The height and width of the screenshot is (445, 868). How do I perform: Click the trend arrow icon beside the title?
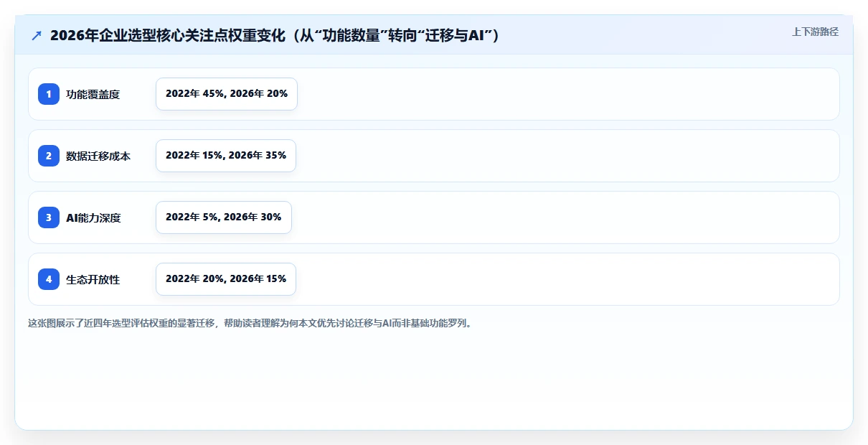point(37,36)
